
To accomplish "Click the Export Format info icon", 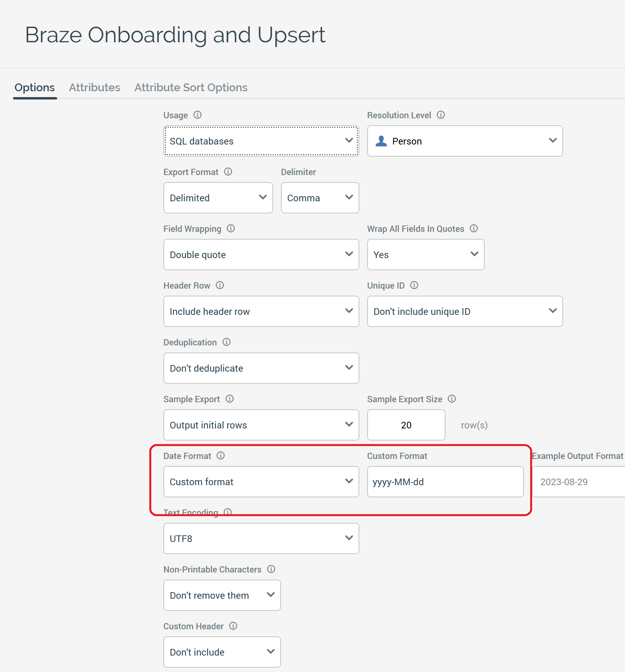I will point(228,172).
